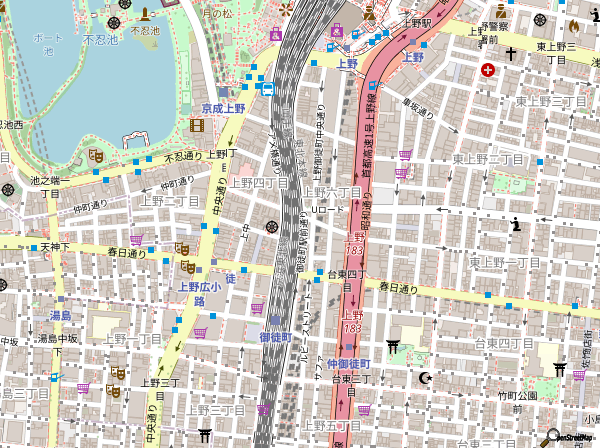Select the fire station flame icon
This screenshot has width=600, height=448.
pos(573,26)
